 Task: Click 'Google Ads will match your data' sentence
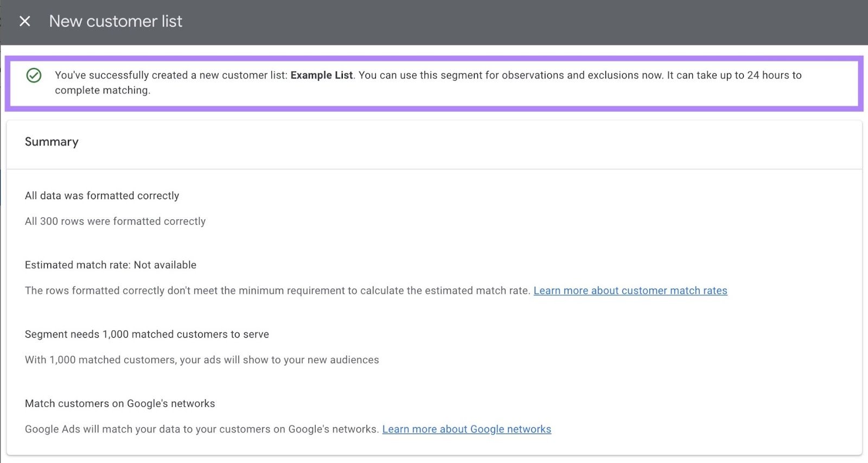(x=202, y=429)
